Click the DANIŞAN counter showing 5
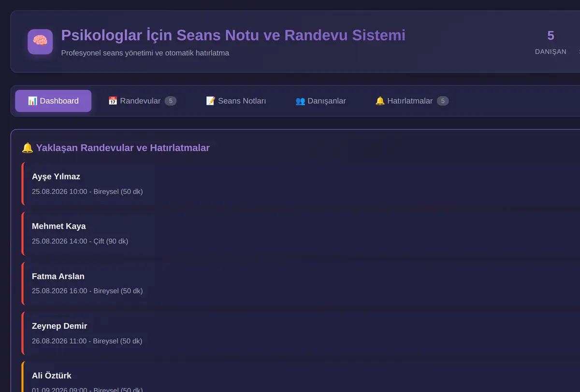 [551, 42]
